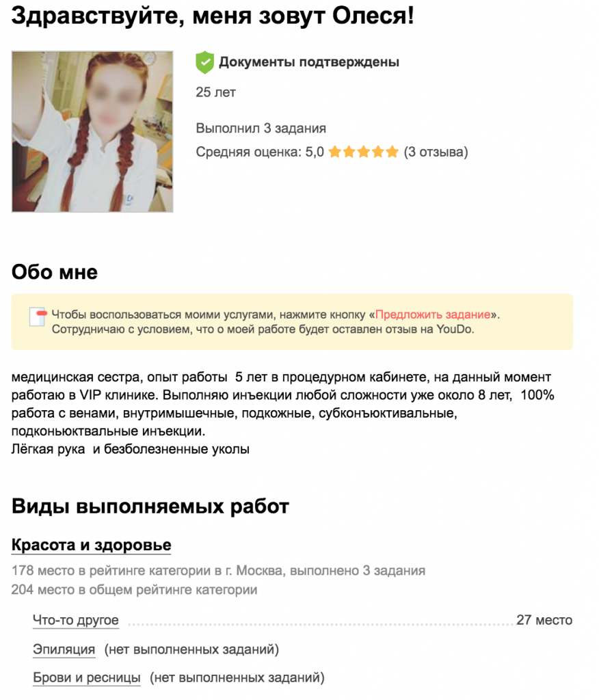Screen dimensions: 599x700
Task: Click the fifth rating star
Action: coord(392,152)
